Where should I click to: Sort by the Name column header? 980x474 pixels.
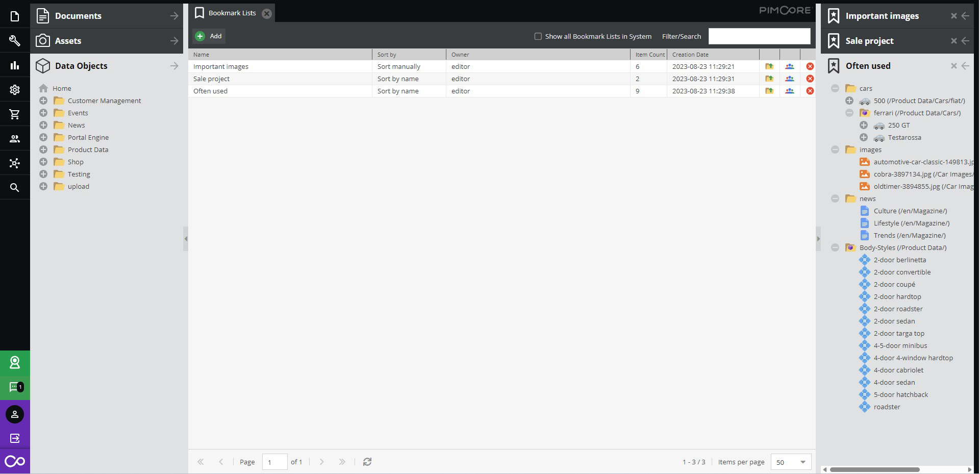point(280,55)
